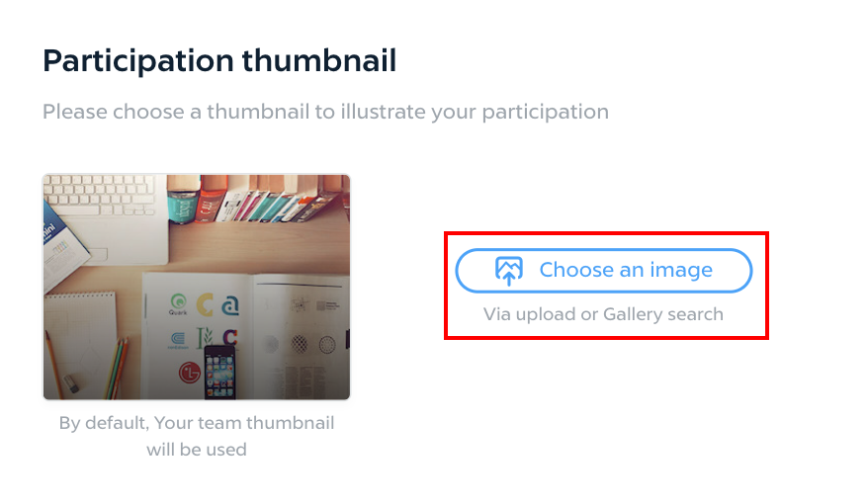Click the teal letter "a" logo in thumbnail
This screenshot has height=504, width=868.
coord(230,304)
